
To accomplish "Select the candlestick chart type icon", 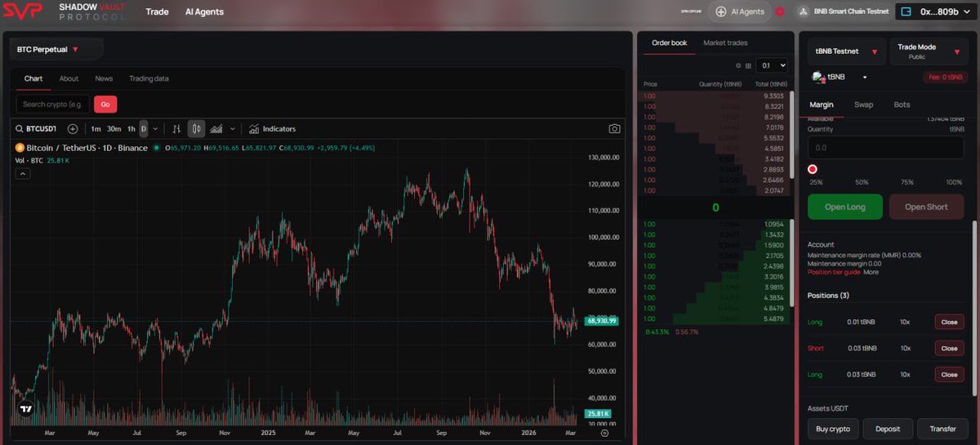I will coord(196,129).
